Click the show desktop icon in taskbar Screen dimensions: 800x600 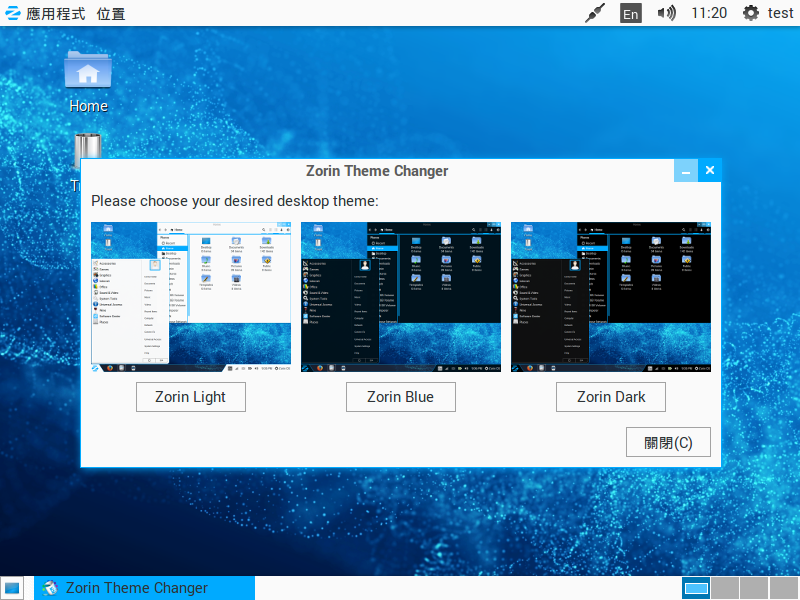click(12, 588)
